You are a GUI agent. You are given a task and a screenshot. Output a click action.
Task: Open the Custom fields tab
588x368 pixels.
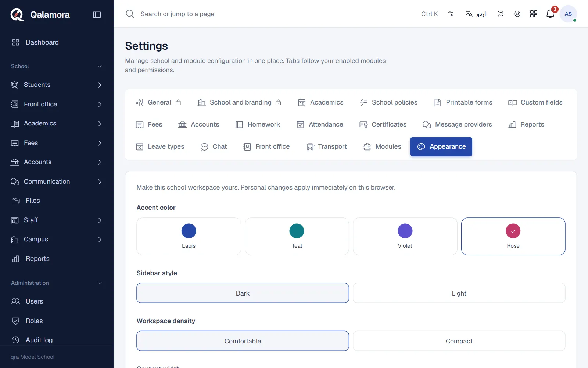click(x=535, y=102)
